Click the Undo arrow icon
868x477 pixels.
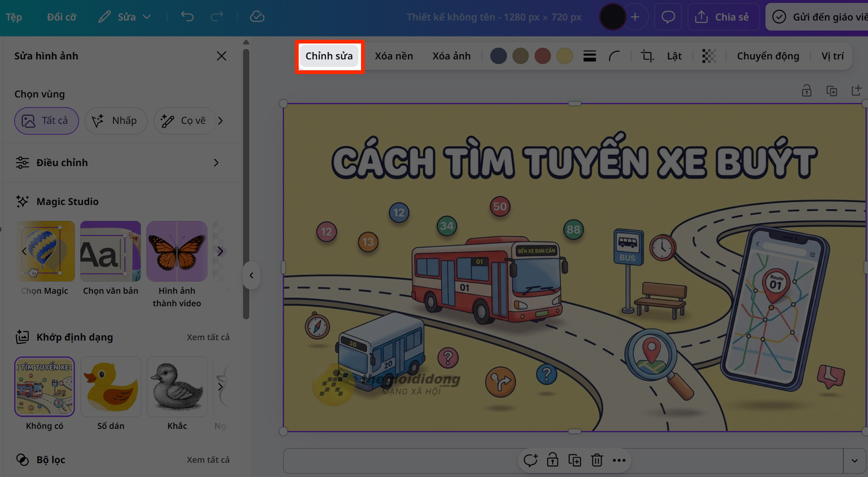point(187,17)
